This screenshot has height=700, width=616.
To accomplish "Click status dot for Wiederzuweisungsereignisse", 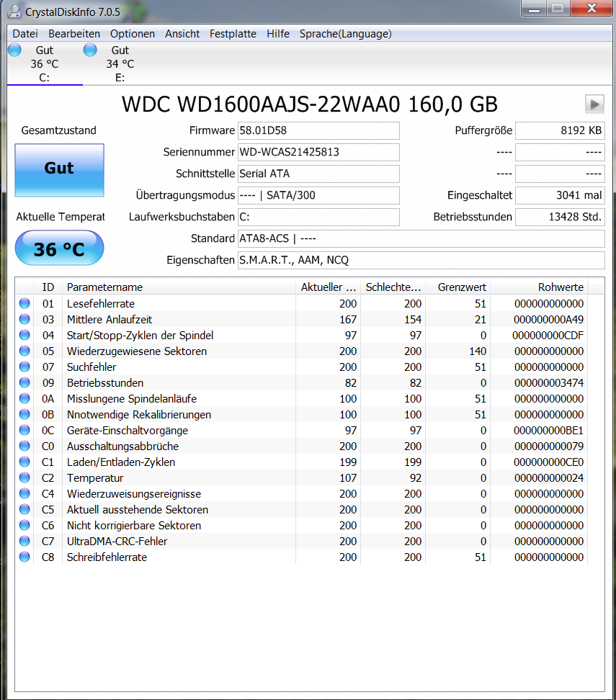I will (x=24, y=494).
